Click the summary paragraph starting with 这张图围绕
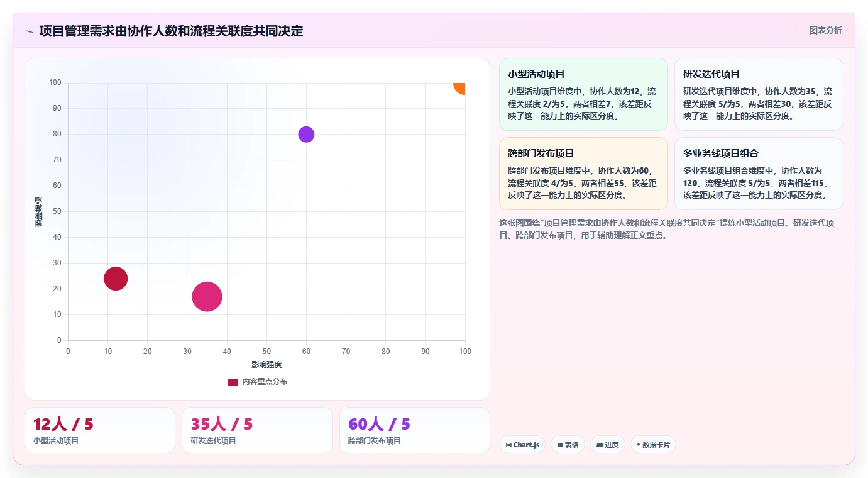The image size is (868, 478). [667, 229]
